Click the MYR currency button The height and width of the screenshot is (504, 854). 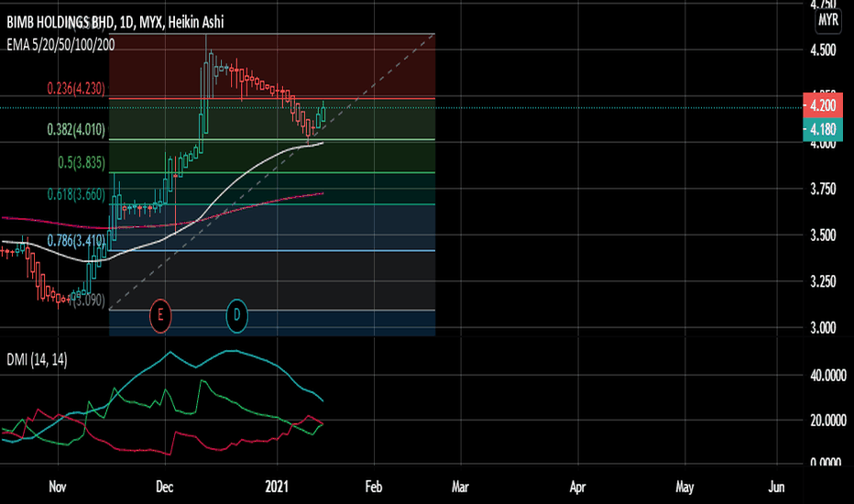point(827,20)
